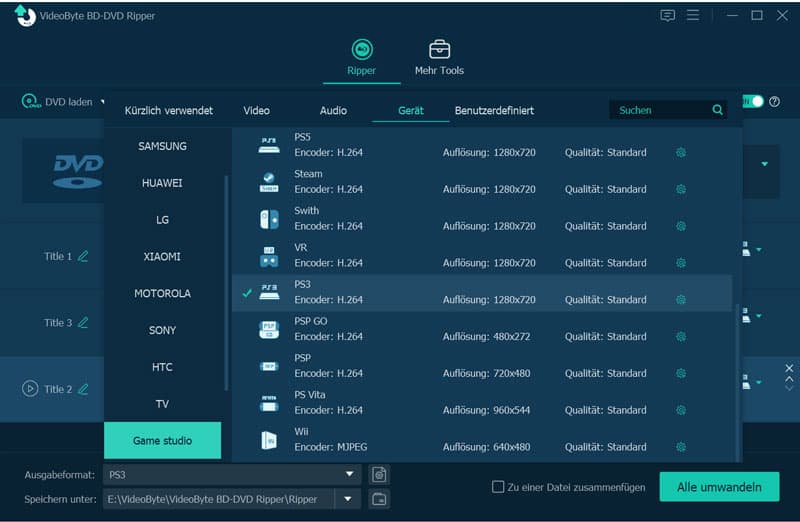Click Alle umwandeln button
Screen dimensions: 800x522
pyautogui.click(x=719, y=487)
